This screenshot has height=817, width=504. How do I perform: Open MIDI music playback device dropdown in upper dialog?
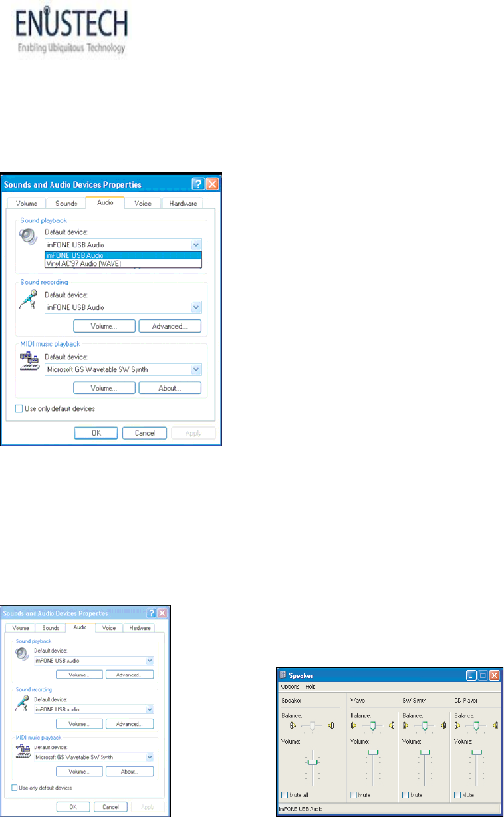pos(195,369)
